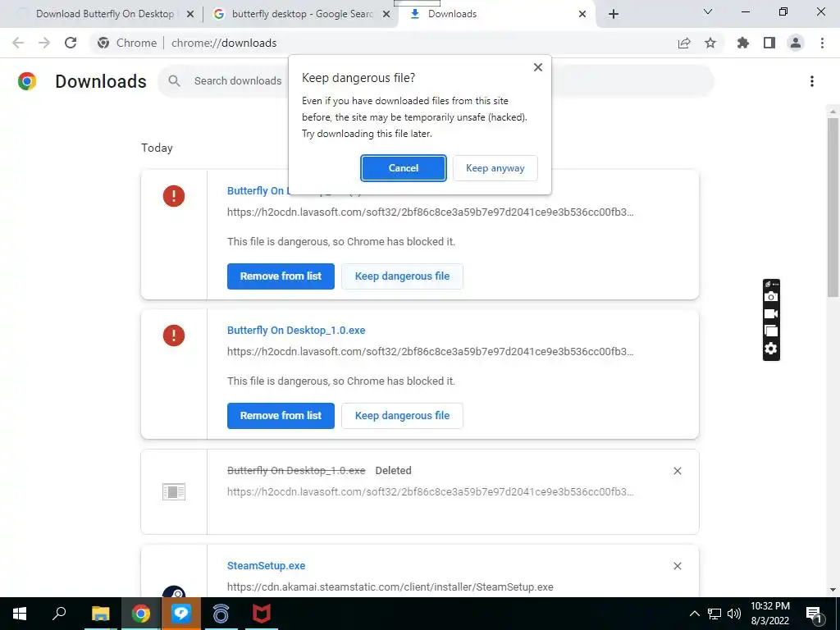
Task: Click the page vertical scrollbar
Action: pos(833,206)
